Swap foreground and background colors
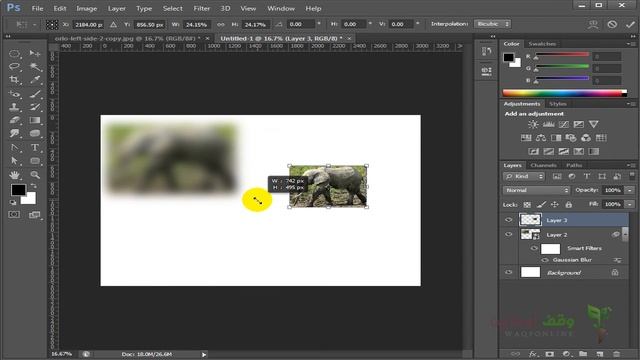 [x=33, y=186]
